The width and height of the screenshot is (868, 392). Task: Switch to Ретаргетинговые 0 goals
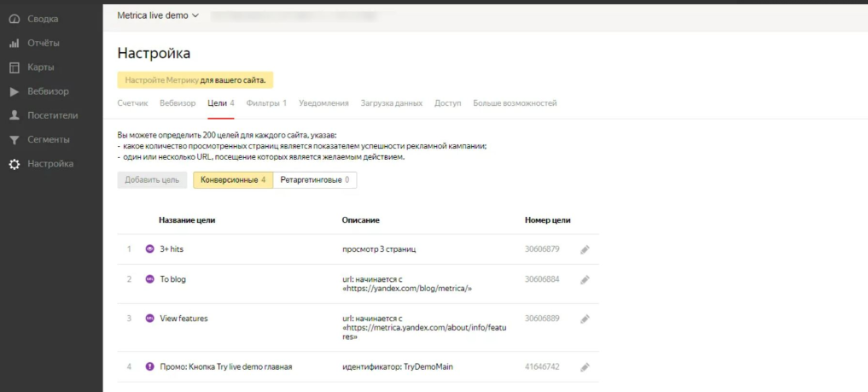click(315, 180)
